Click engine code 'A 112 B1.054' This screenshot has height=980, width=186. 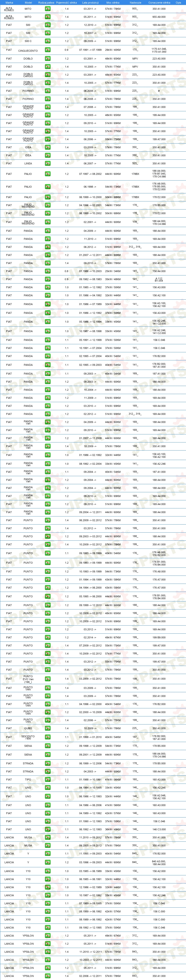tap(159, 280)
